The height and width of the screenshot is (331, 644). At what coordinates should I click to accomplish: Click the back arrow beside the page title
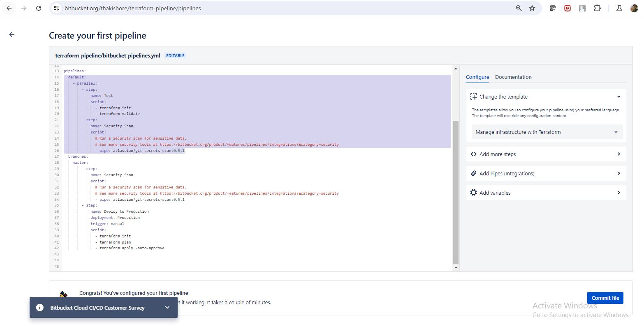click(12, 35)
